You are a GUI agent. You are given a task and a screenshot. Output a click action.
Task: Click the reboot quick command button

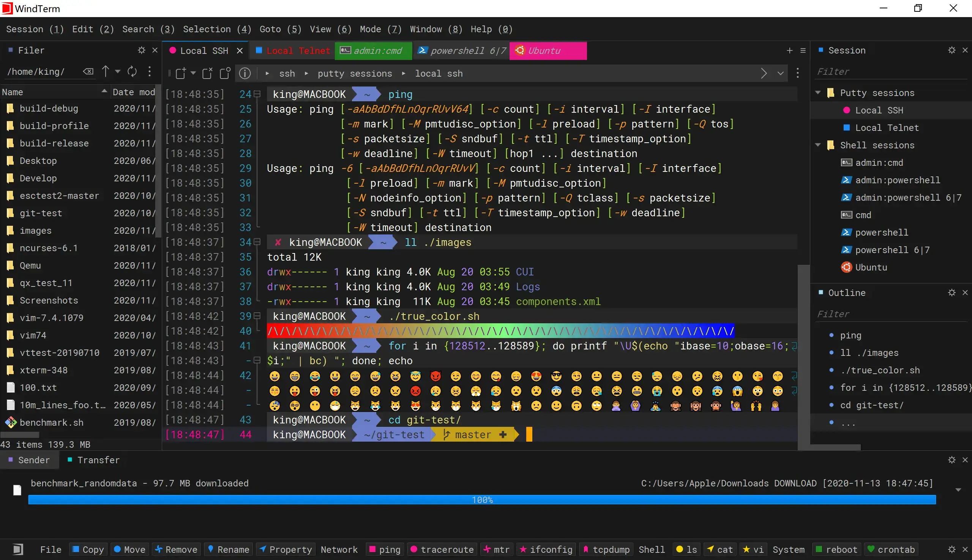[836, 550]
